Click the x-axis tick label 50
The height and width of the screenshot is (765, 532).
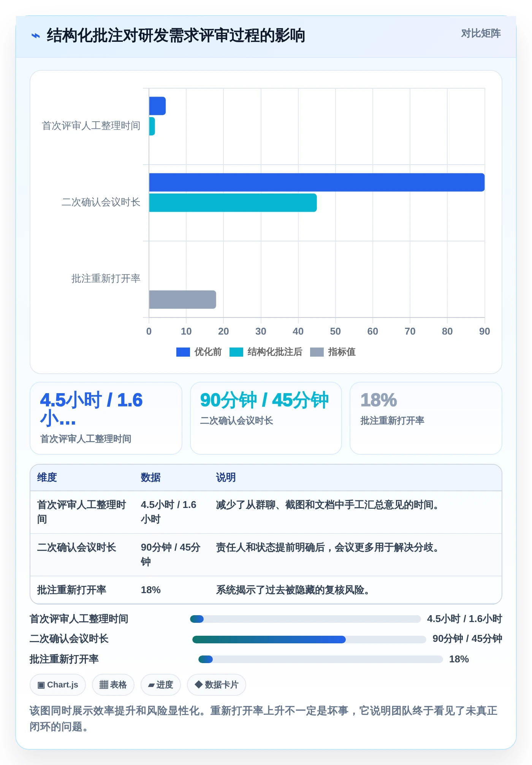[x=336, y=332]
